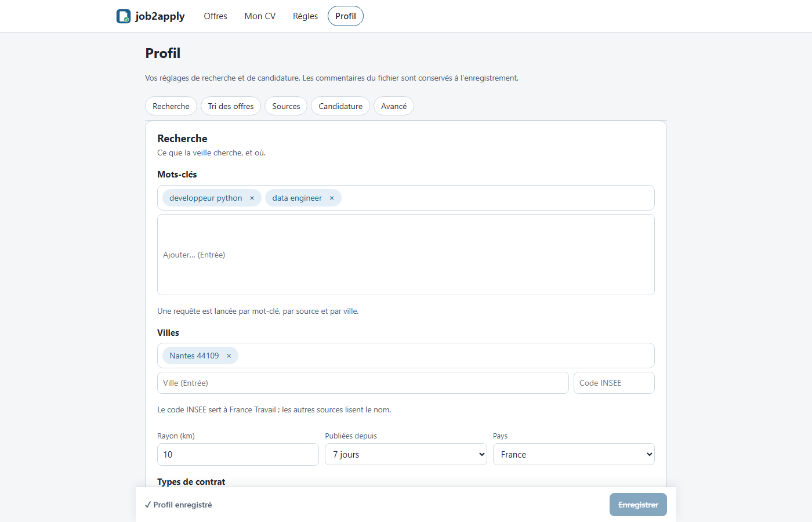Remove the data engineer keyword tag
This screenshot has width=812, height=522.
[332, 198]
